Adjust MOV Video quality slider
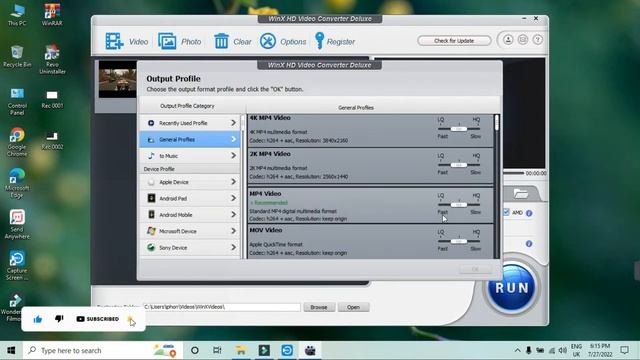 (x=459, y=241)
